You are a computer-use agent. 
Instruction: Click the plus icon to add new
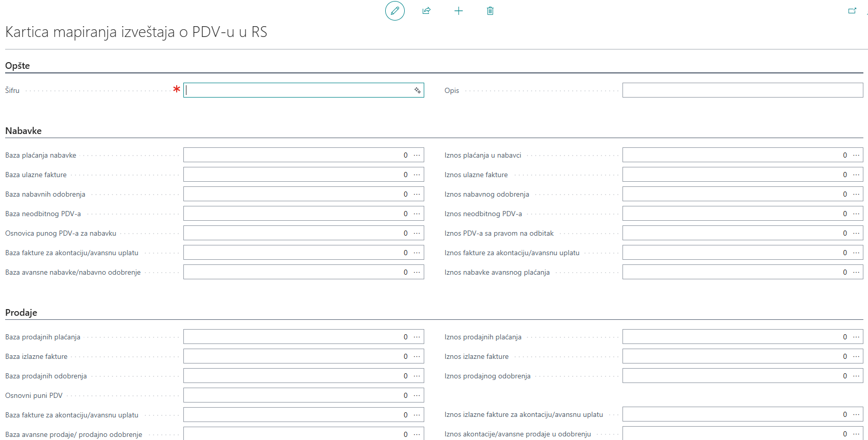point(459,11)
